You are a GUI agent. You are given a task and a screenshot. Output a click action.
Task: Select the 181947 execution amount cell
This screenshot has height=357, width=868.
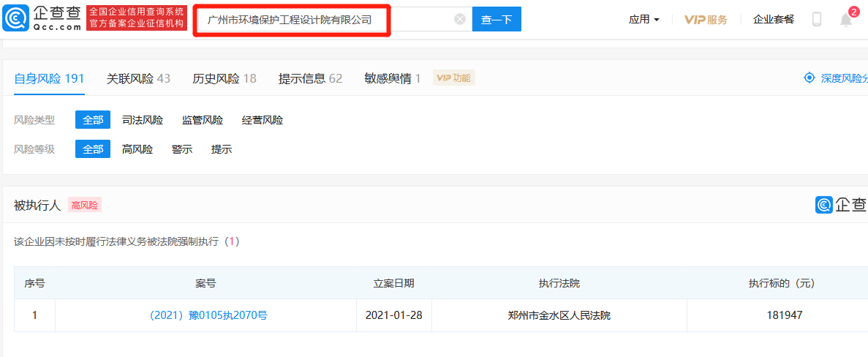(x=785, y=315)
